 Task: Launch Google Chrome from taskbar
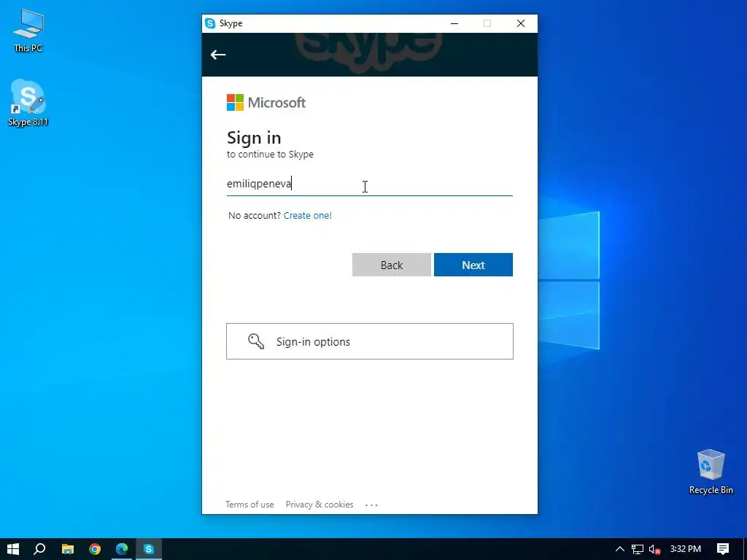click(x=95, y=549)
